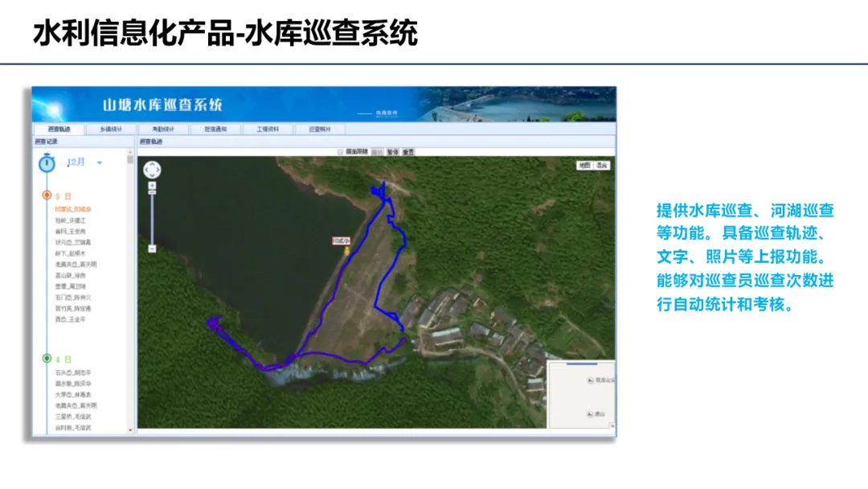Click the 巡查记录 panel header
The image size is (868, 489).
point(84,142)
